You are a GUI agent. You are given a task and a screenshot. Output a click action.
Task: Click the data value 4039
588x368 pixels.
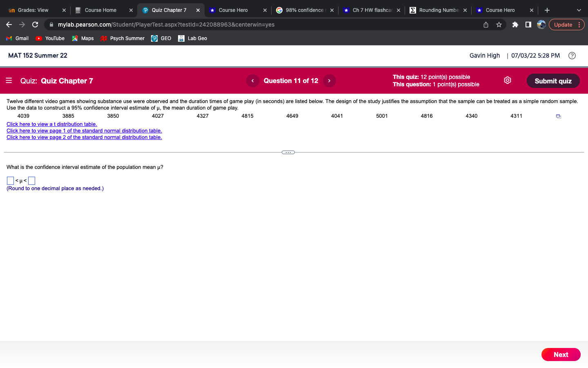pyautogui.click(x=23, y=116)
